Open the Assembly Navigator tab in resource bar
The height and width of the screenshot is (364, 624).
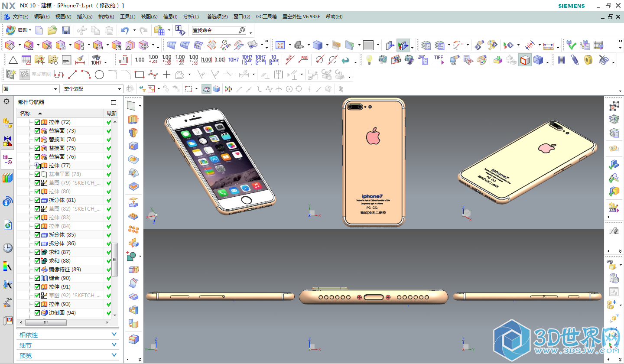point(7,123)
